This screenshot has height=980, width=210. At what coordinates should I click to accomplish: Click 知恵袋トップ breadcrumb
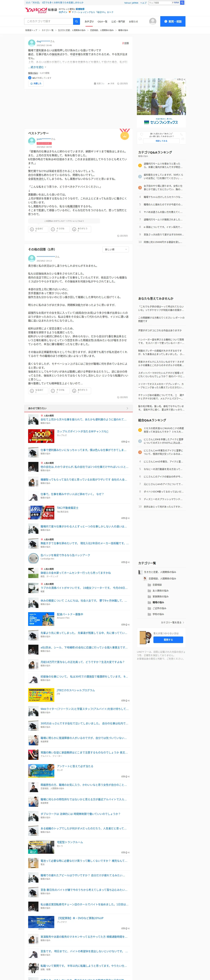coord(31,30)
